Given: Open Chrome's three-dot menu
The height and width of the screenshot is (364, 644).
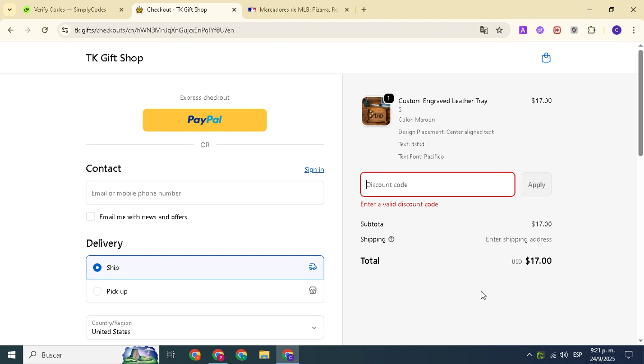Looking at the screenshot, I should click(634, 30).
